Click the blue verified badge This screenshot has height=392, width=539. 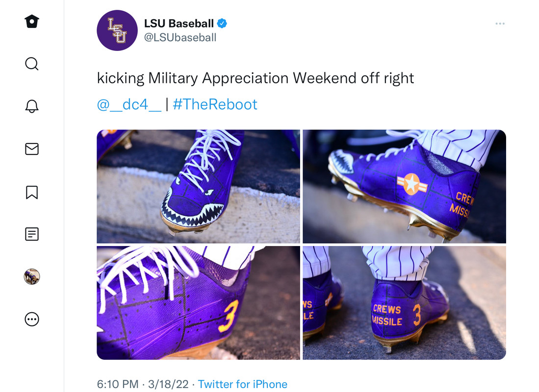[x=222, y=24]
